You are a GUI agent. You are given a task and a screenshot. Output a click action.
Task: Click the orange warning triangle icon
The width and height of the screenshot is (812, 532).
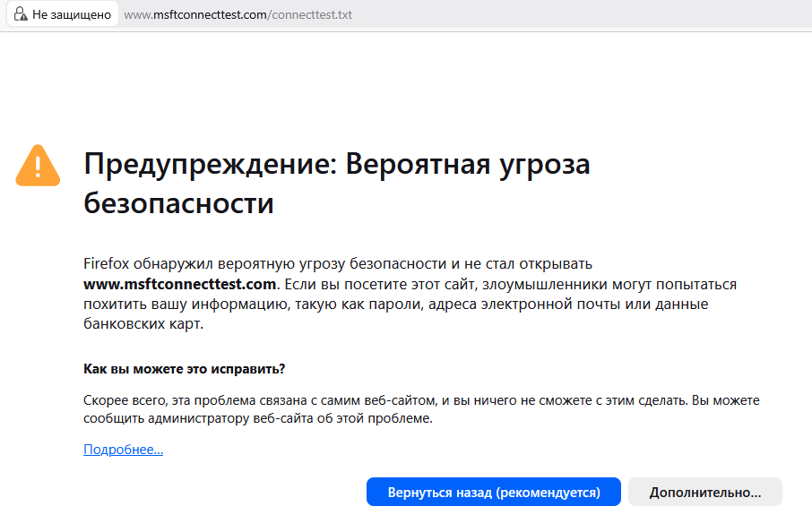(38, 166)
